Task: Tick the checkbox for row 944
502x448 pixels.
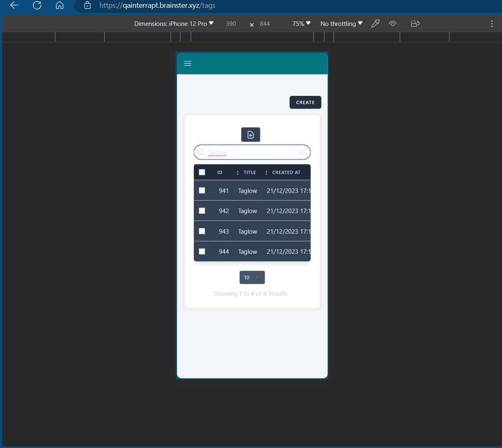Action: pyautogui.click(x=202, y=251)
